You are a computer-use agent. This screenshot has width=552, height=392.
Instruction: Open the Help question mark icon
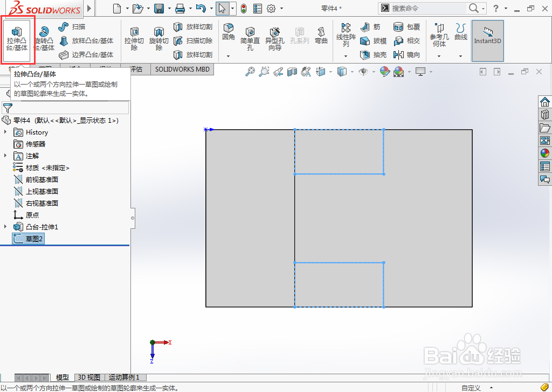(x=496, y=9)
